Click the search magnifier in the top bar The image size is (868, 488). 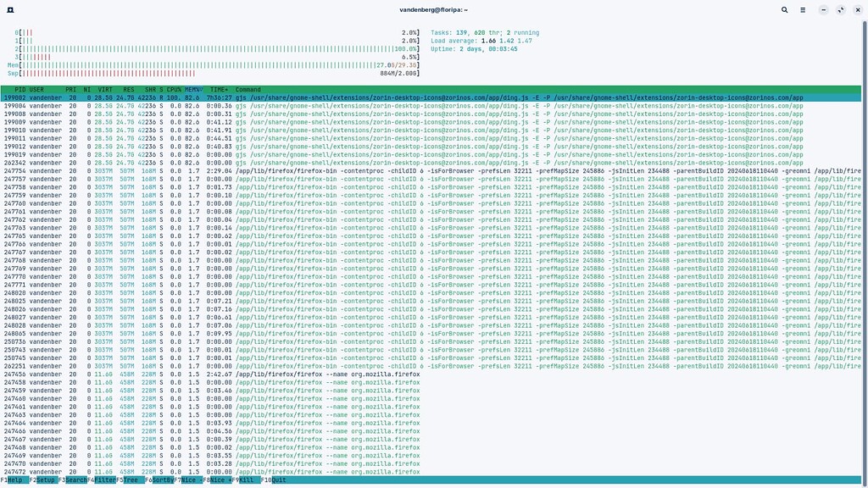[784, 9]
